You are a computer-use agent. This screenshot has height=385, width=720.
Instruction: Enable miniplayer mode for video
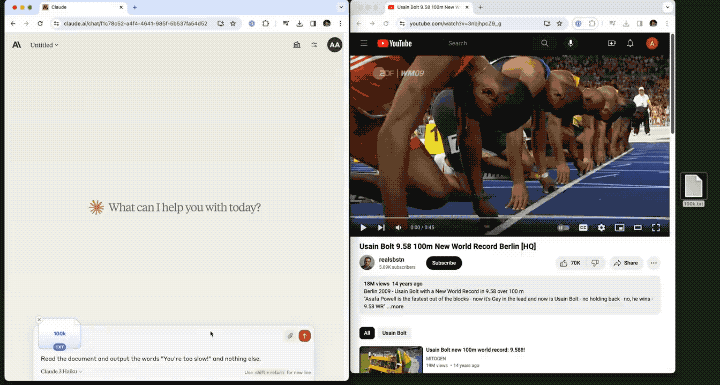619,227
